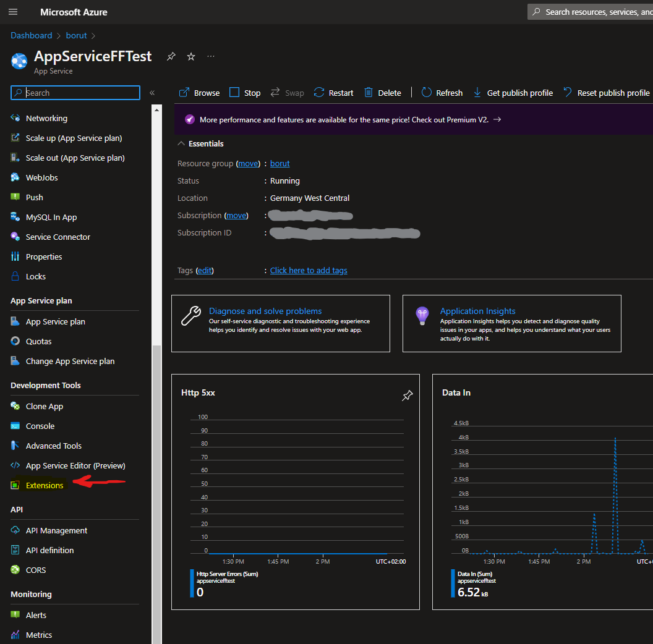This screenshot has width=653, height=644.
Task: Open Scale out (App Service plan)
Action: coord(75,158)
